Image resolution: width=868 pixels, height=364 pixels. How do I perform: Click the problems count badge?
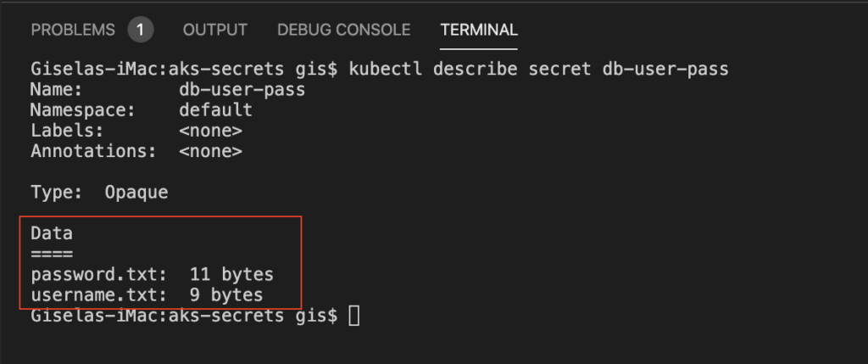click(x=140, y=30)
